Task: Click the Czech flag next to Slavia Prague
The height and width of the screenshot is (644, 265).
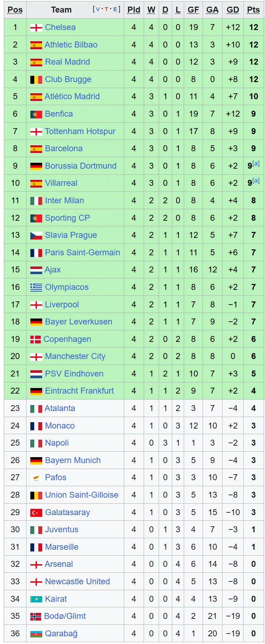Action: 36,235
